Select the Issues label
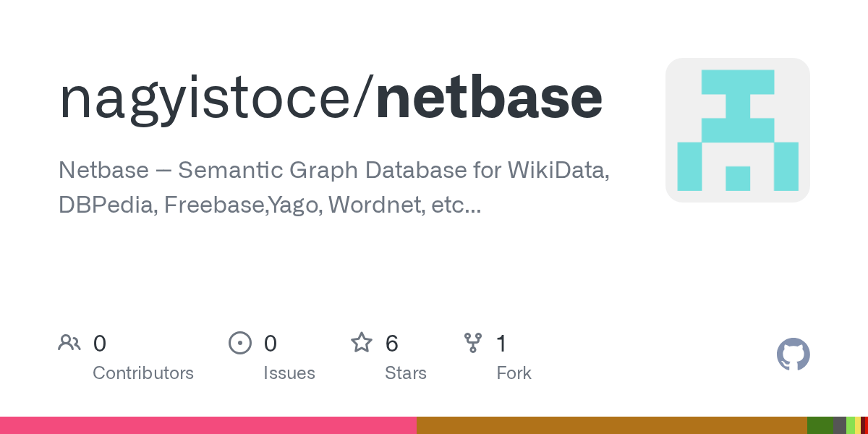 [289, 373]
